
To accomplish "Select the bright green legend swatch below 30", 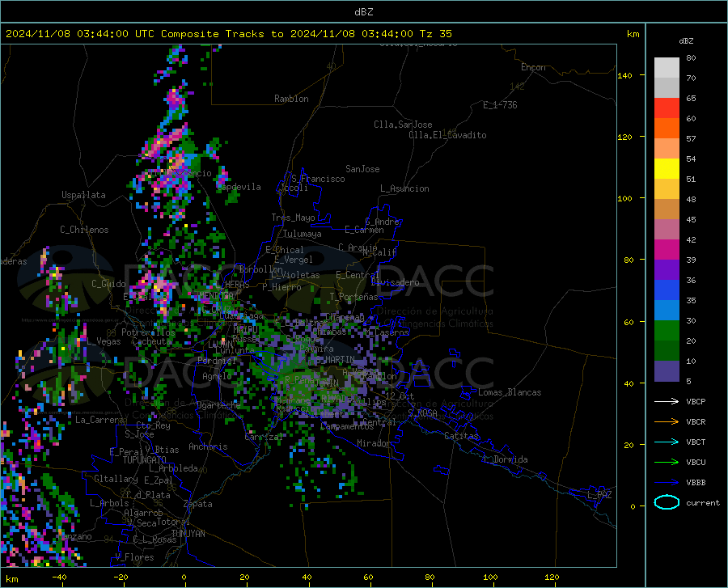I will click(667, 331).
